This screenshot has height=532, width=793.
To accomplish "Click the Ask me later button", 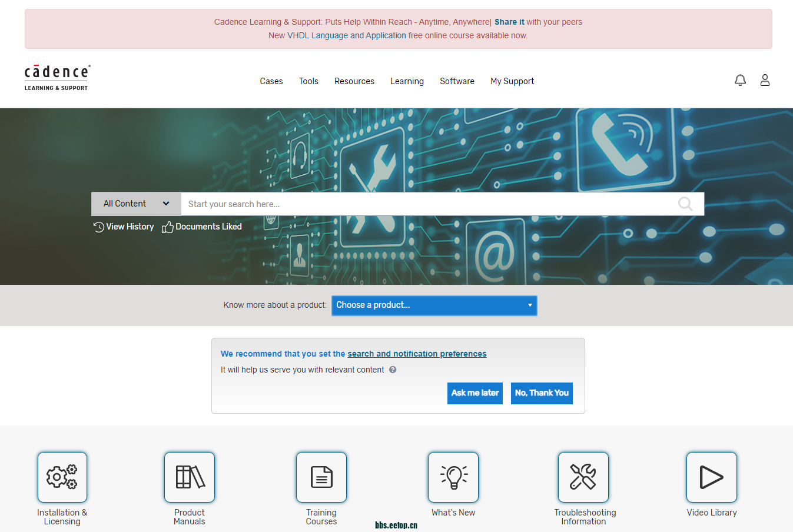I will coord(475,393).
